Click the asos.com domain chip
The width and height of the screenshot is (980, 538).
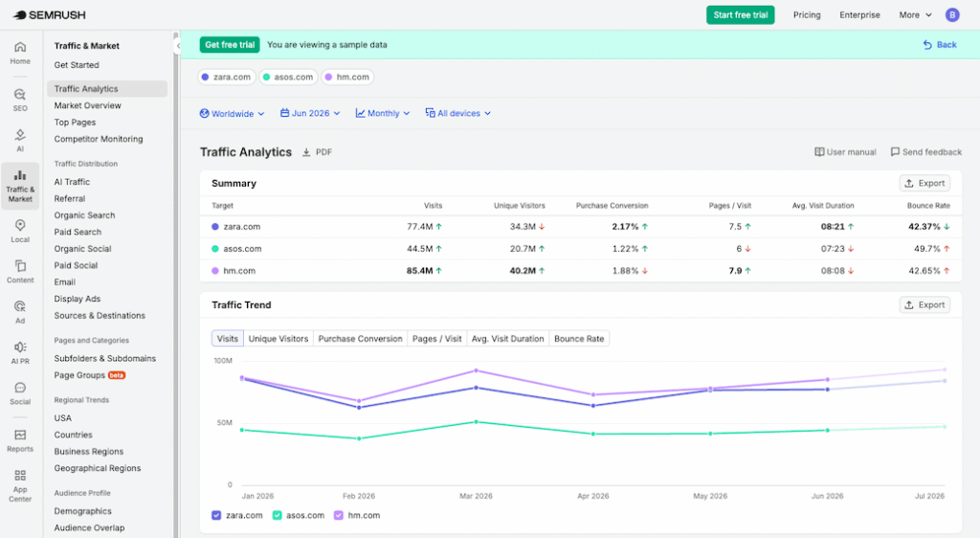(288, 77)
